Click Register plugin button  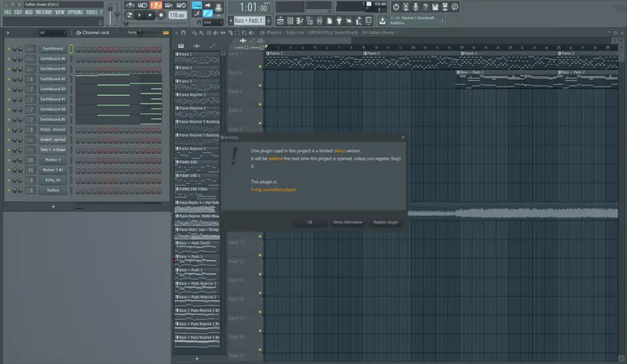[385, 222]
